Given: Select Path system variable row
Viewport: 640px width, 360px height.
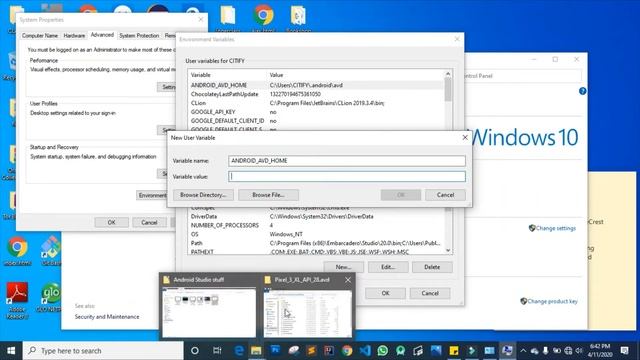Looking at the screenshot, I should click(x=316, y=243).
